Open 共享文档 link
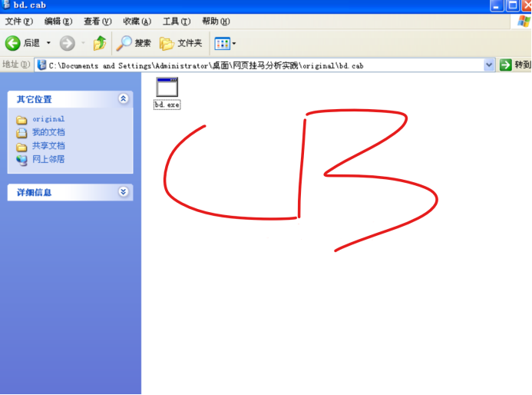532x395 pixels. tap(48, 146)
